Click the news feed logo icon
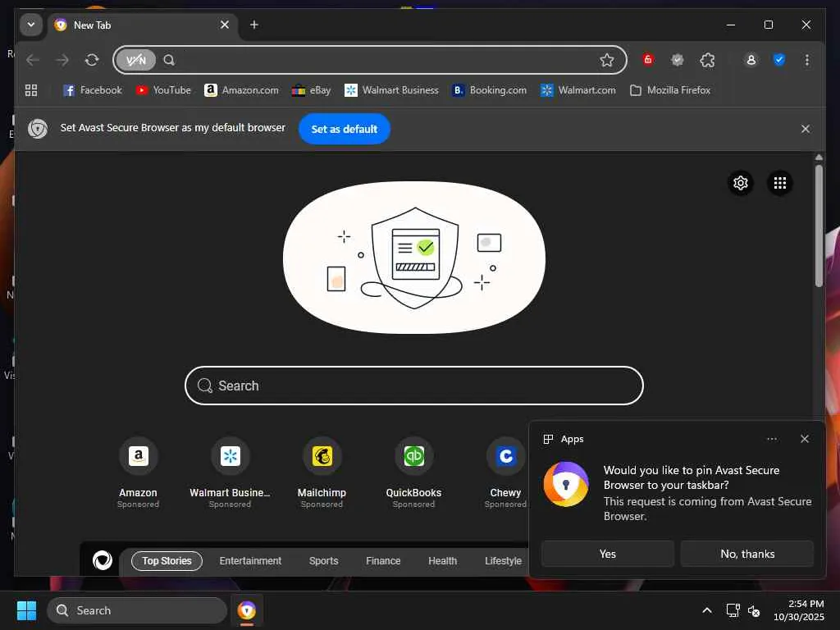840x630 pixels. pyautogui.click(x=103, y=560)
